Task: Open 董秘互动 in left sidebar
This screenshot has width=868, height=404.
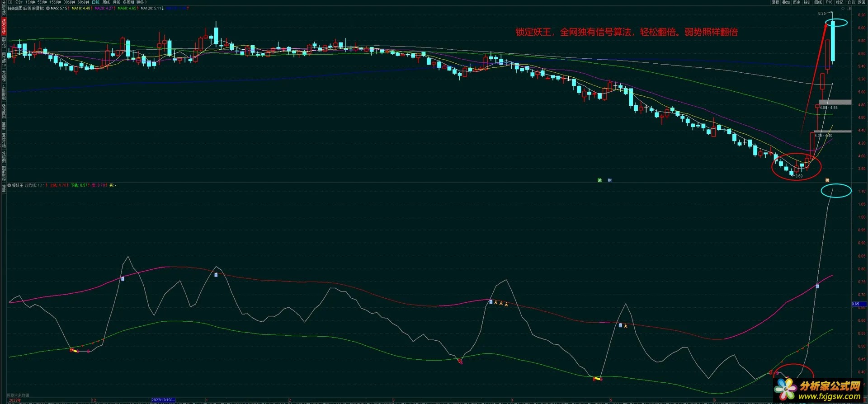Action: tap(4, 140)
